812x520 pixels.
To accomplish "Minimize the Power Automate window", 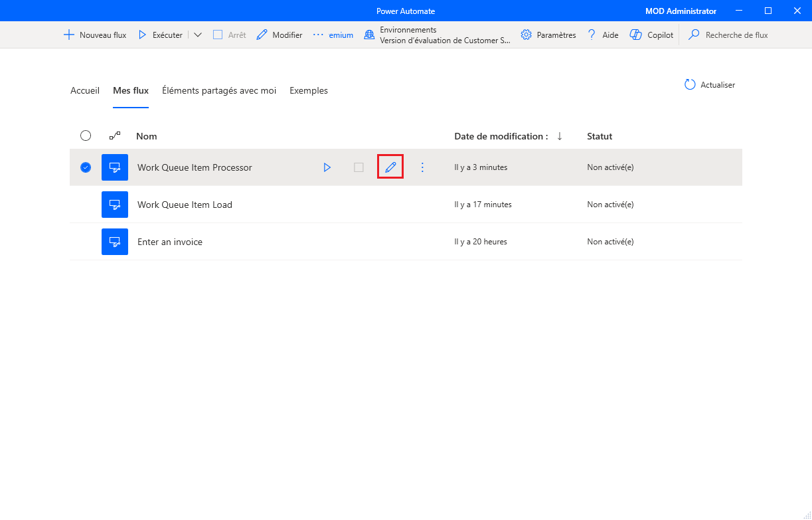I will pyautogui.click(x=739, y=11).
